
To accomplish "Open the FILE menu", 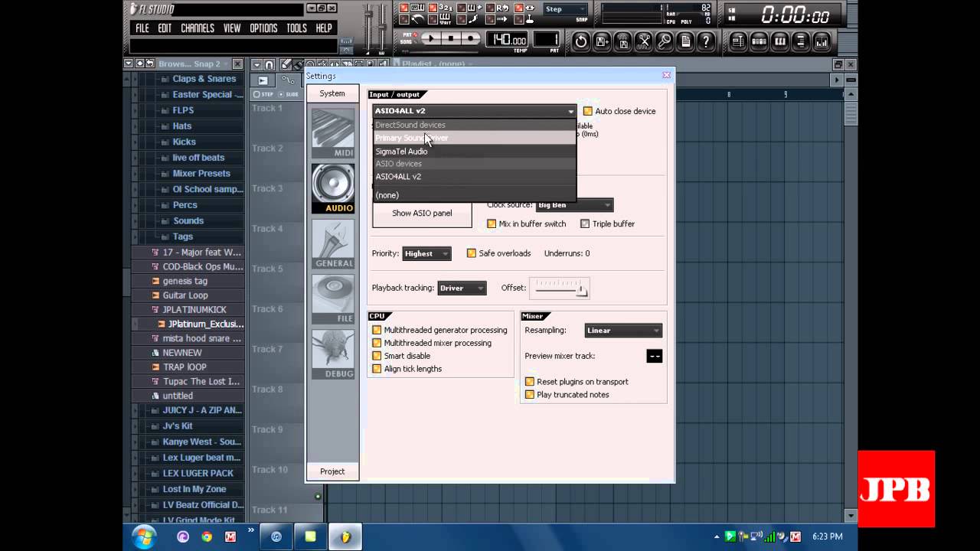I will pyautogui.click(x=142, y=28).
